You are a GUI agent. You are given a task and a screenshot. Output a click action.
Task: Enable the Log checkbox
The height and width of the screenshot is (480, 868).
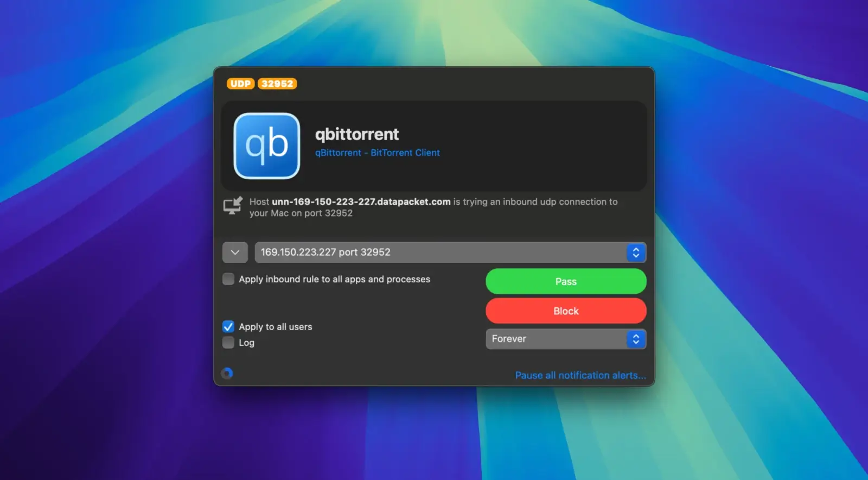pos(228,343)
